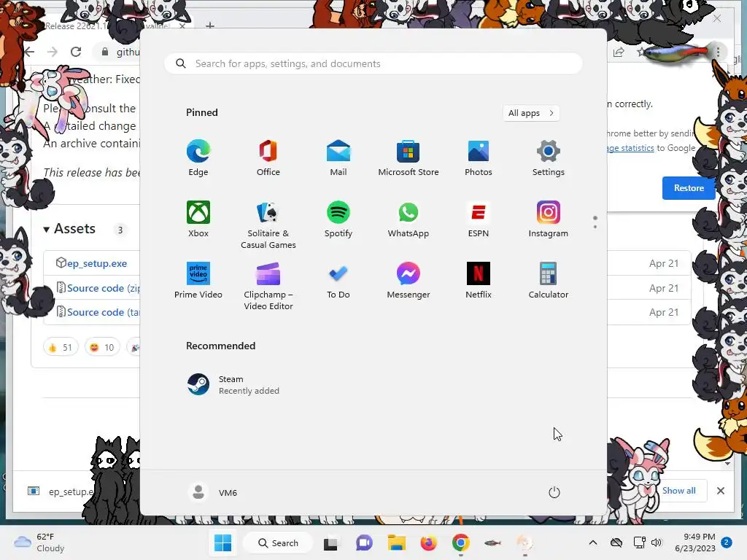This screenshot has height=560, width=747.
Task: Open a new tab in Chrome
Action: (x=210, y=26)
